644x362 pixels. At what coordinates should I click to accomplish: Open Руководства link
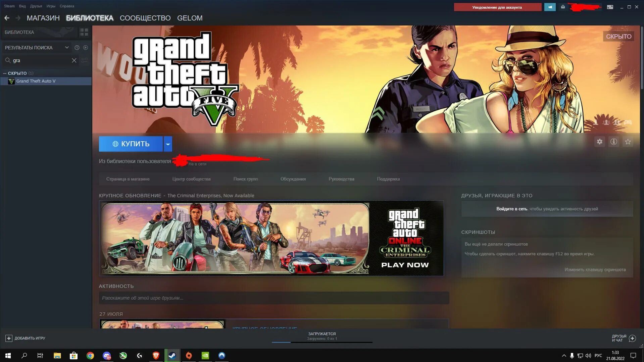tap(341, 179)
